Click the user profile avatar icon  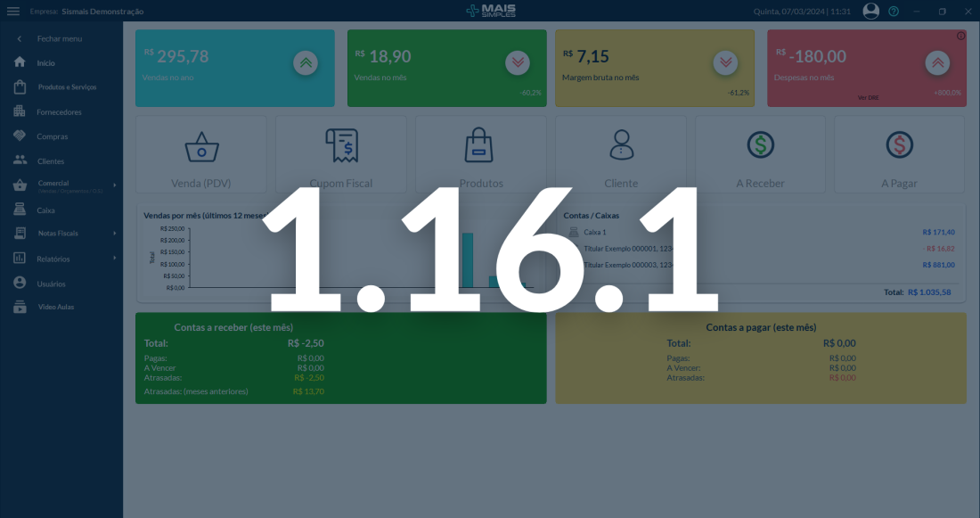tap(870, 12)
